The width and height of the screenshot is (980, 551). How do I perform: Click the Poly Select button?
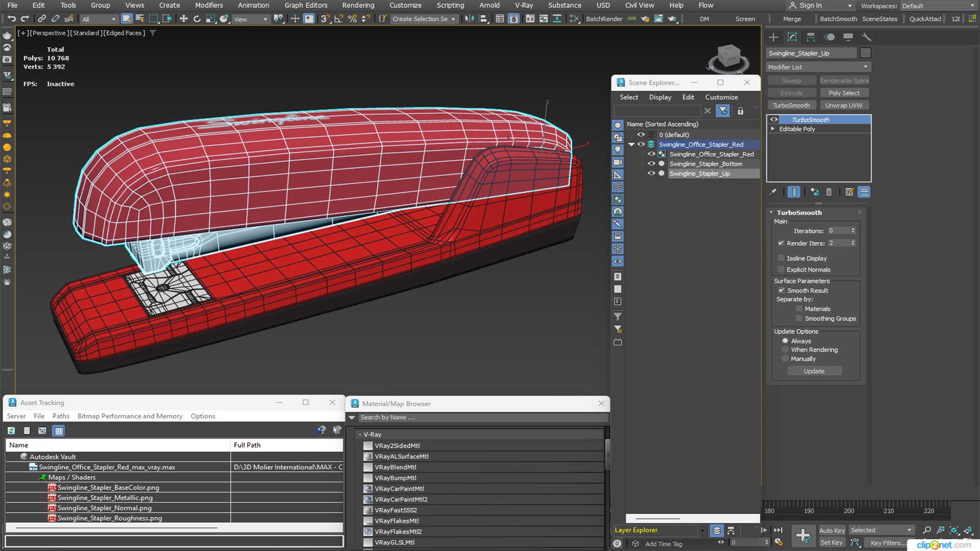(x=844, y=93)
